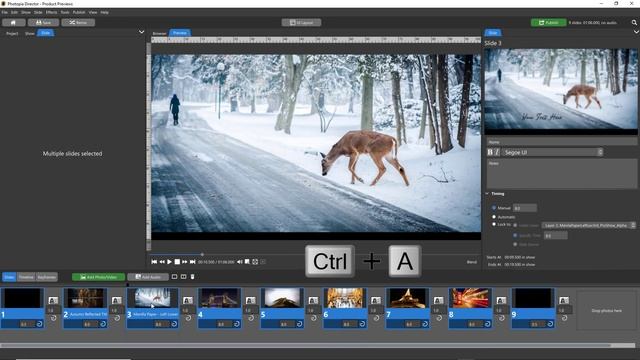
Task: Rewind the preview playback
Action: click(x=162, y=262)
